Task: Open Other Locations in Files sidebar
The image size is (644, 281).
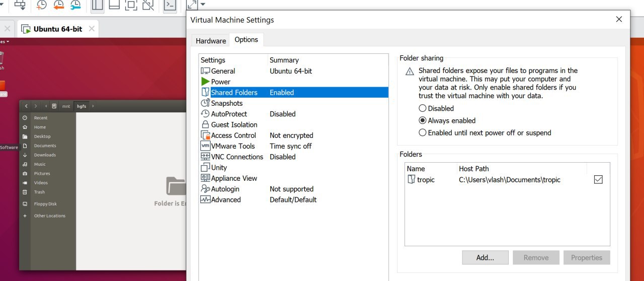Action: click(48, 216)
